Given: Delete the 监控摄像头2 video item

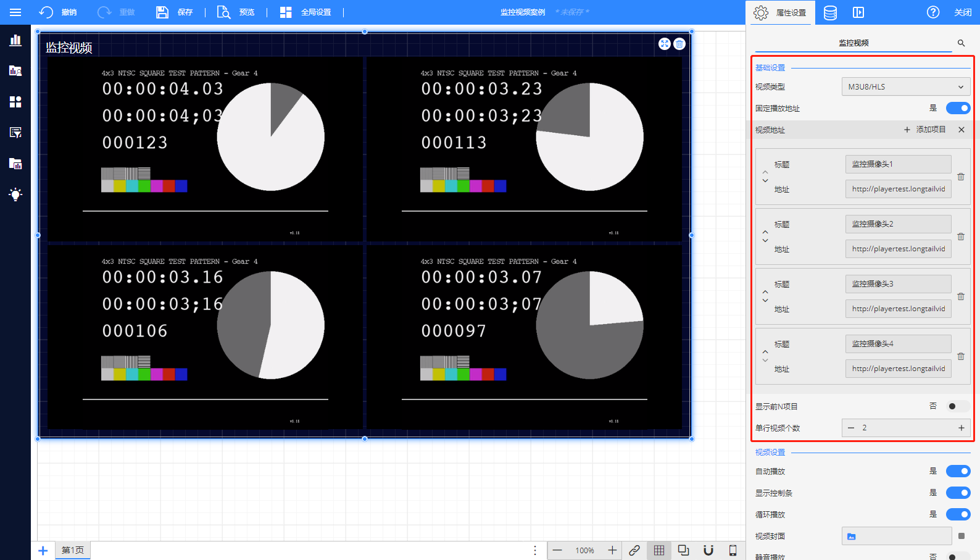Looking at the screenshot, I should coord(961,236).
